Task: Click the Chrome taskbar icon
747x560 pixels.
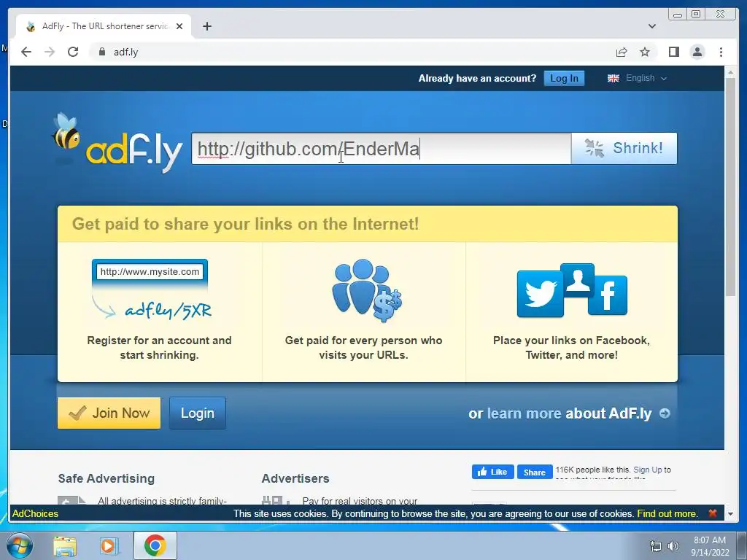Action: pyautogui.click(x=155, y=545)
